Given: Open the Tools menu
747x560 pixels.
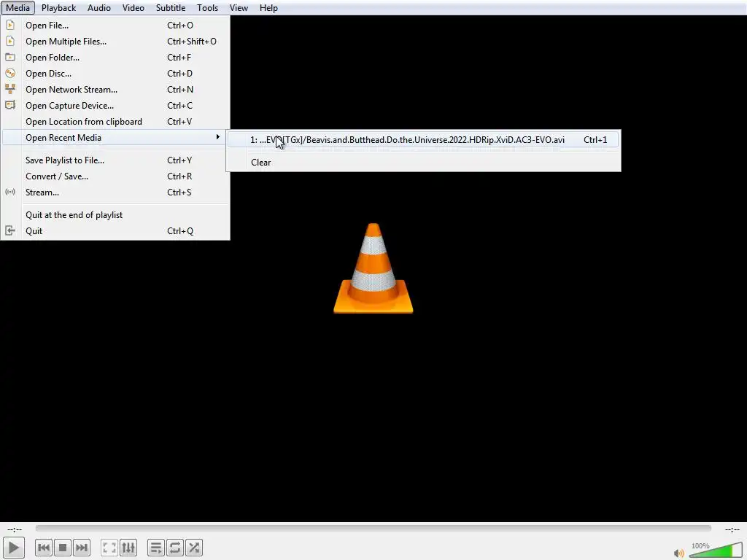Looking at the screenshot, I should click(208, 7).
